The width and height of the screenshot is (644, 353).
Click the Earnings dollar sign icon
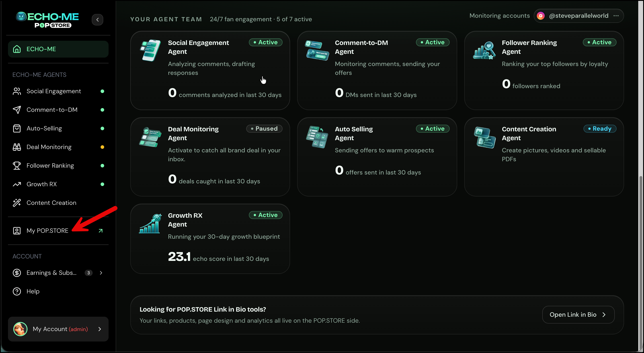(17, 273)
